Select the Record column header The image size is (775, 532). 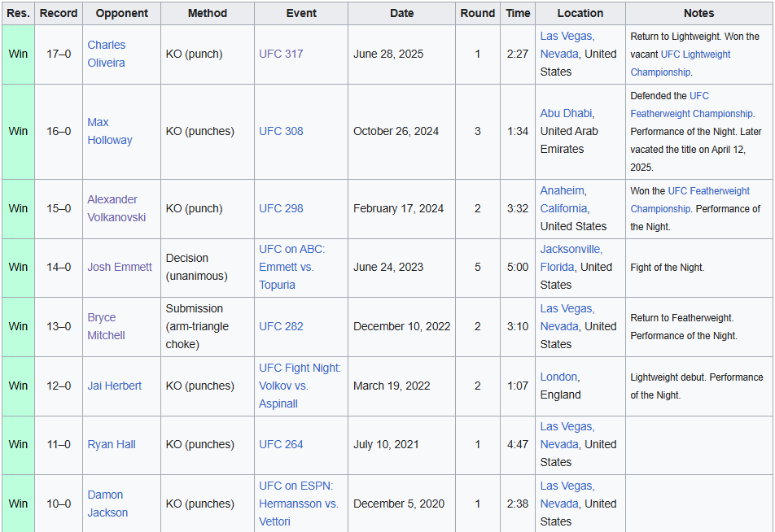(x=59, y=13)
